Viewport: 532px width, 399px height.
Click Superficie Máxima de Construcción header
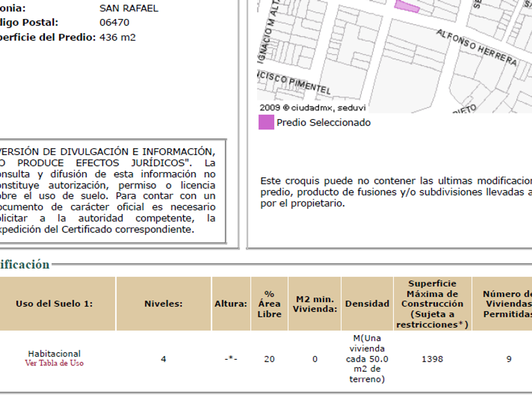(x=432, y=304)
